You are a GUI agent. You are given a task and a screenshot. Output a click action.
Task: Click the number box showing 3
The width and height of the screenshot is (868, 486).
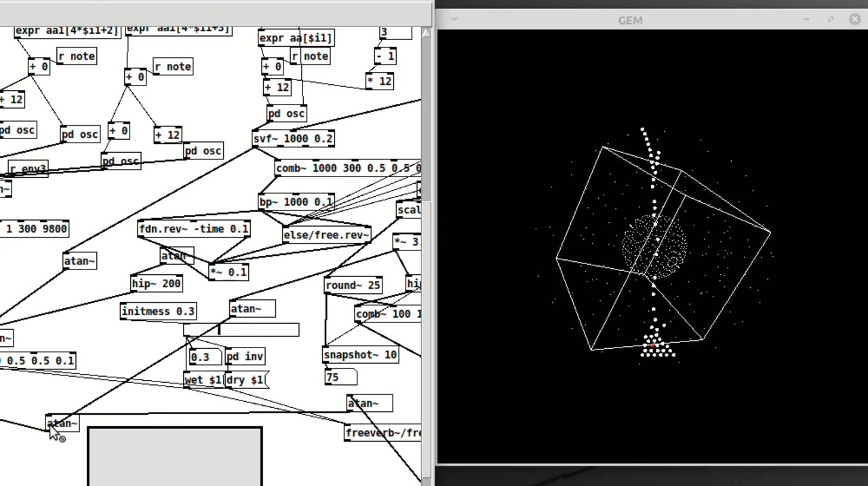coord(395,33)
